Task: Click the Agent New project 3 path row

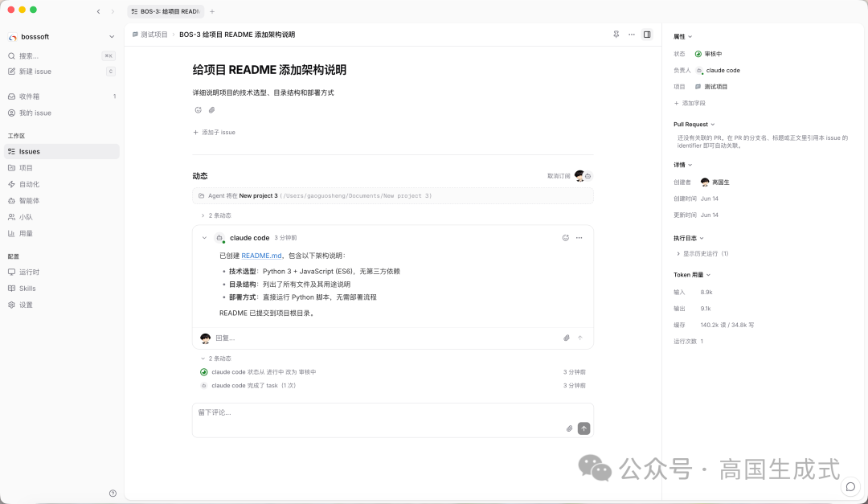Action: click(x=393, y=196)
